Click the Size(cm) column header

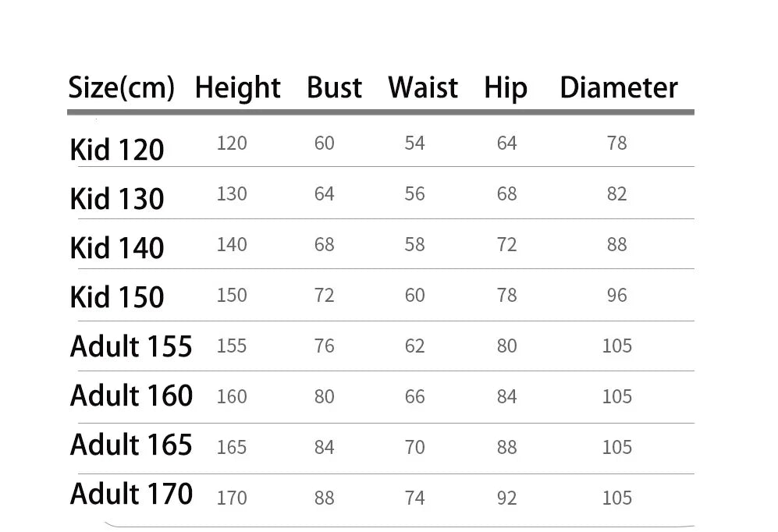pos(121,87)
